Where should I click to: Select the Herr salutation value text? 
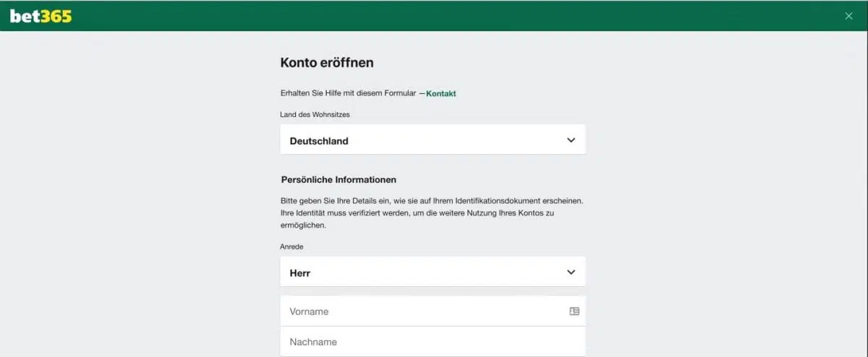click(300, 273)
